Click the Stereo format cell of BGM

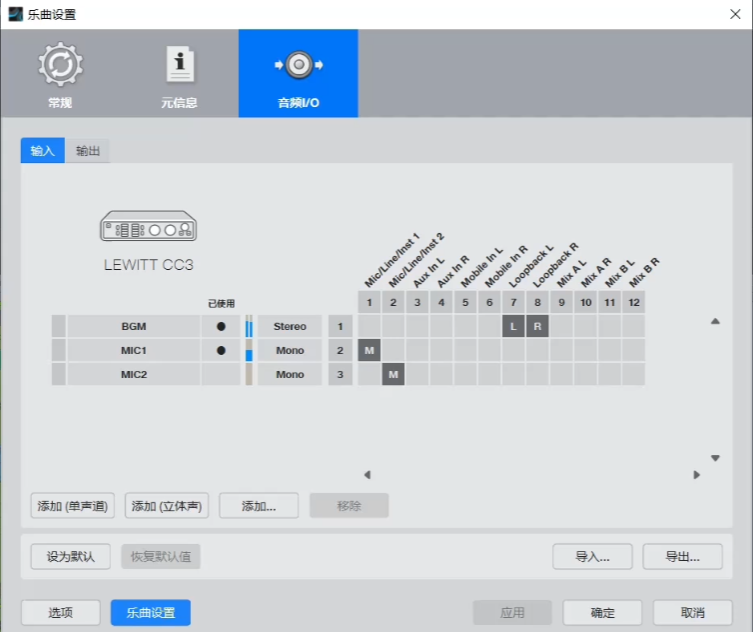(290, 327)
